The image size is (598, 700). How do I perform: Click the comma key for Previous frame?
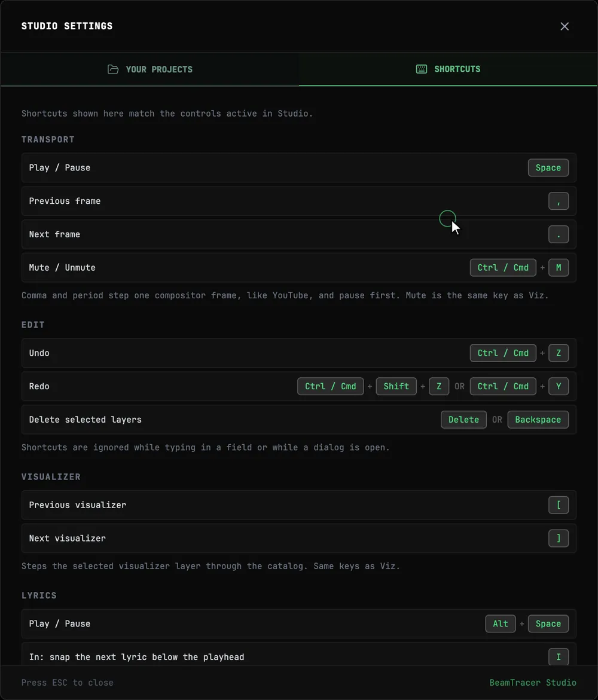[x=559, y=201]
